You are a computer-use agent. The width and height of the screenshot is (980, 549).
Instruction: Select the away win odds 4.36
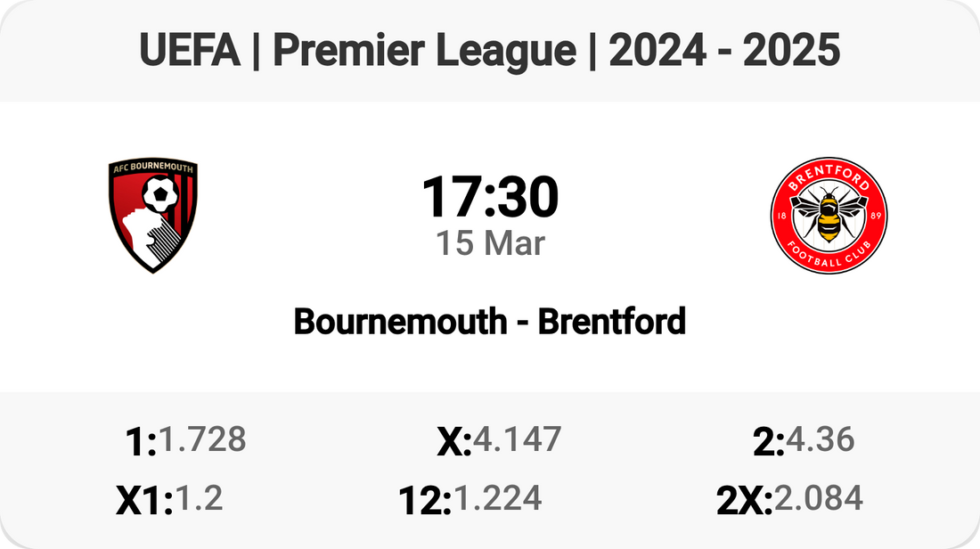click(820, 438)
